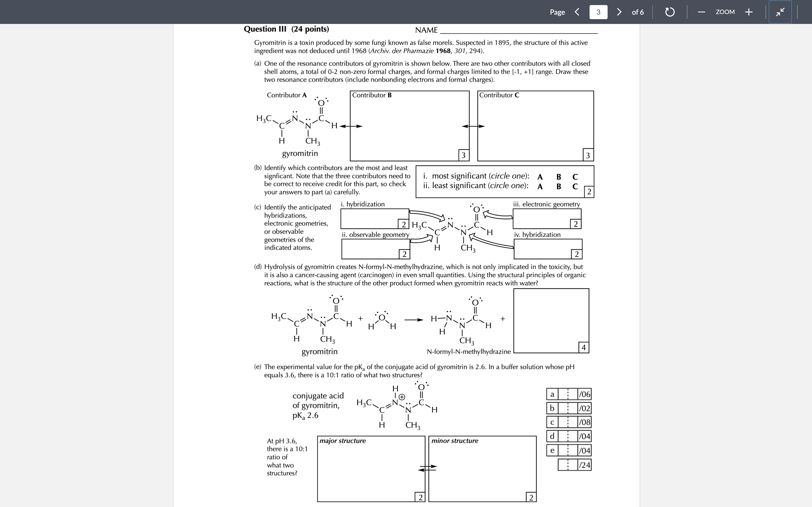812x507 pixels.
Task: Exit fit-to-screen mode via the shrink icon
Action: [x=780, y=12]
